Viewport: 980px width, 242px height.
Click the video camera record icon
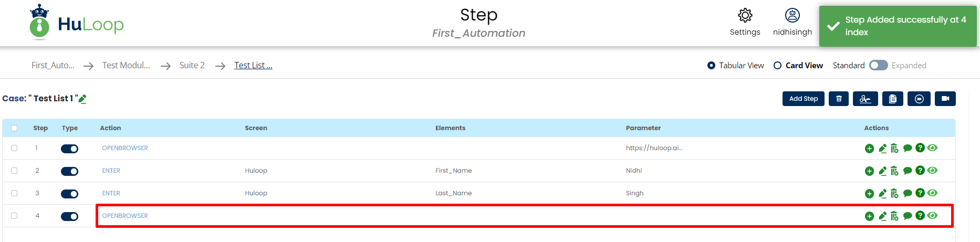(945, 99)
